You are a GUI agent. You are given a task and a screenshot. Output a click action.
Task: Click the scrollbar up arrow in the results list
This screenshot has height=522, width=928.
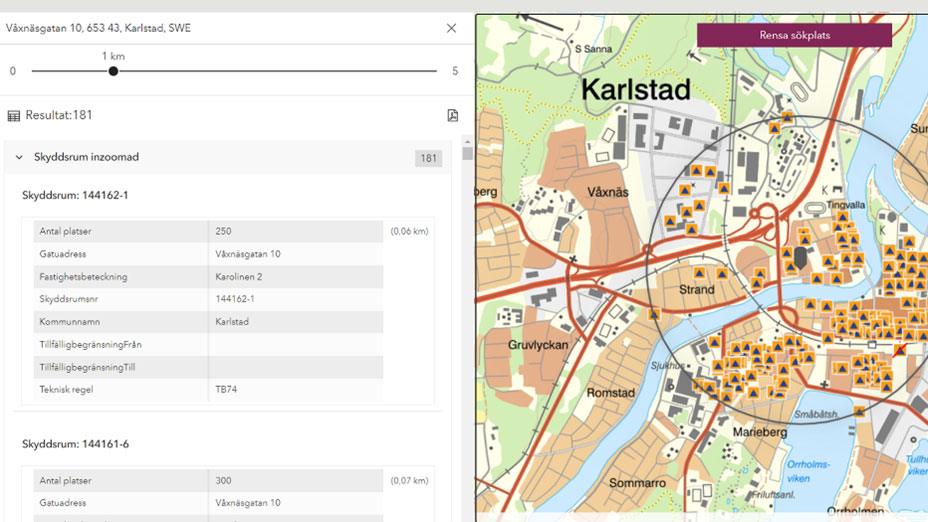coord(467,141)
